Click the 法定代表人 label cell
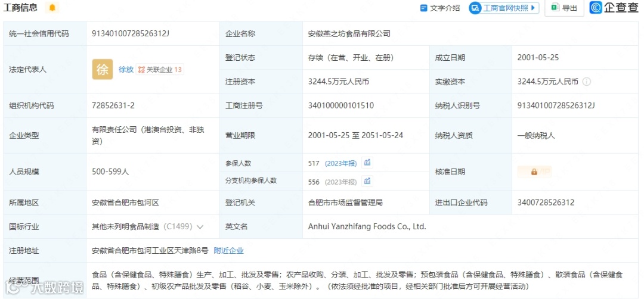 [x=45, y=70]
